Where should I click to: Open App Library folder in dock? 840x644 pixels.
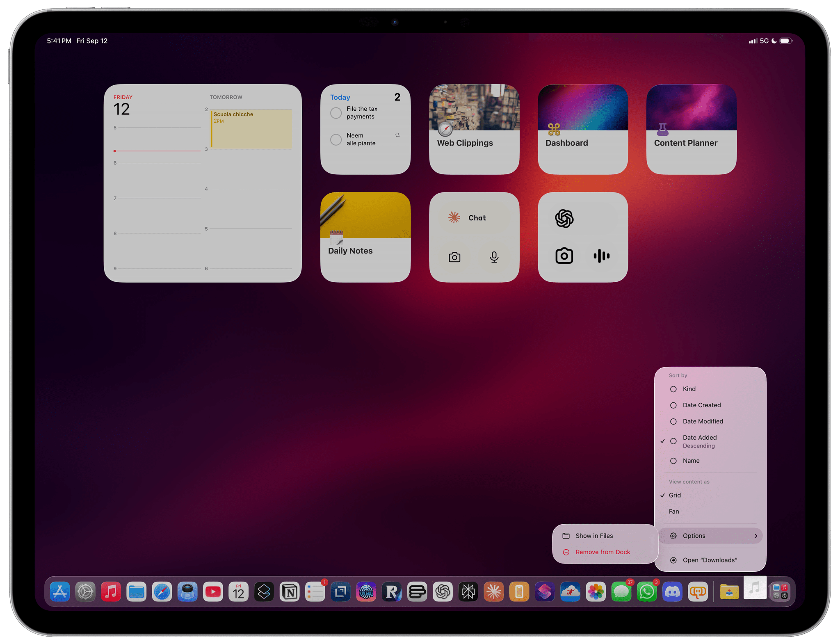780,592
